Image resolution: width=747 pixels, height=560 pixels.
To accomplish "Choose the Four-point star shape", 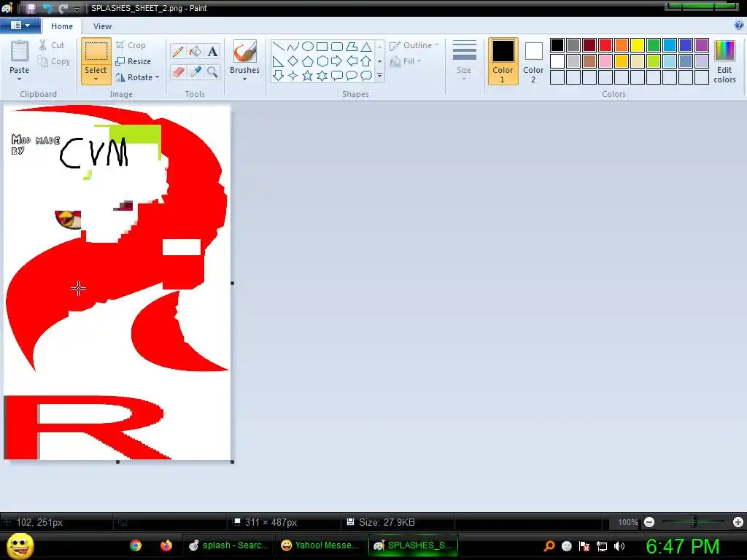I will tap(293, 75).
